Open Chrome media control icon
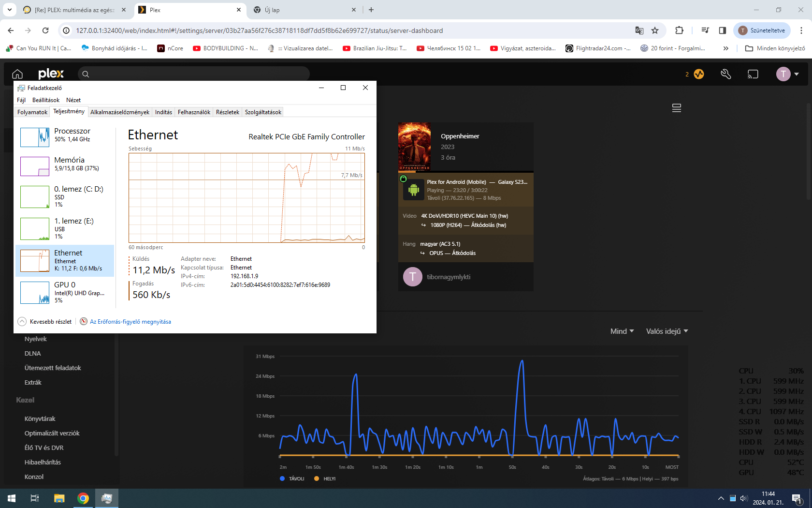The height and width of the screenshot is (508, 812). tap(705, 30)
